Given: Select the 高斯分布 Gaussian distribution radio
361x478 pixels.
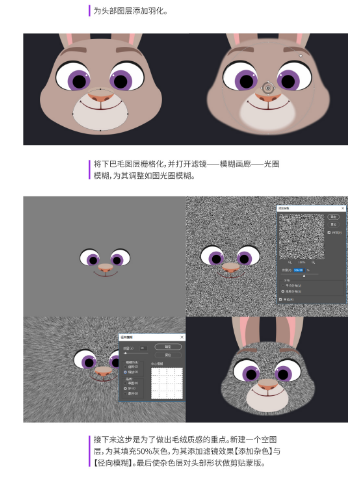Looking at the screenshot, I should [x=283, y=291].
